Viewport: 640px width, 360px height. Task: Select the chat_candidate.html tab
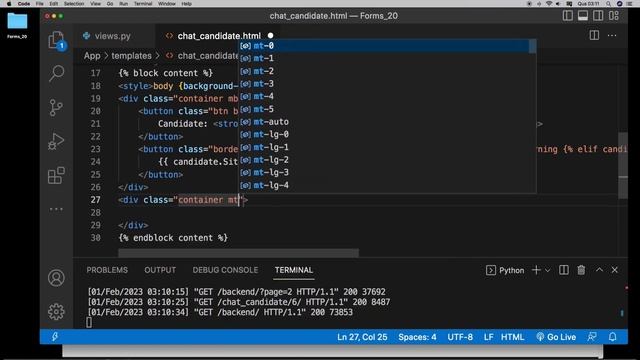pos(219,36)
